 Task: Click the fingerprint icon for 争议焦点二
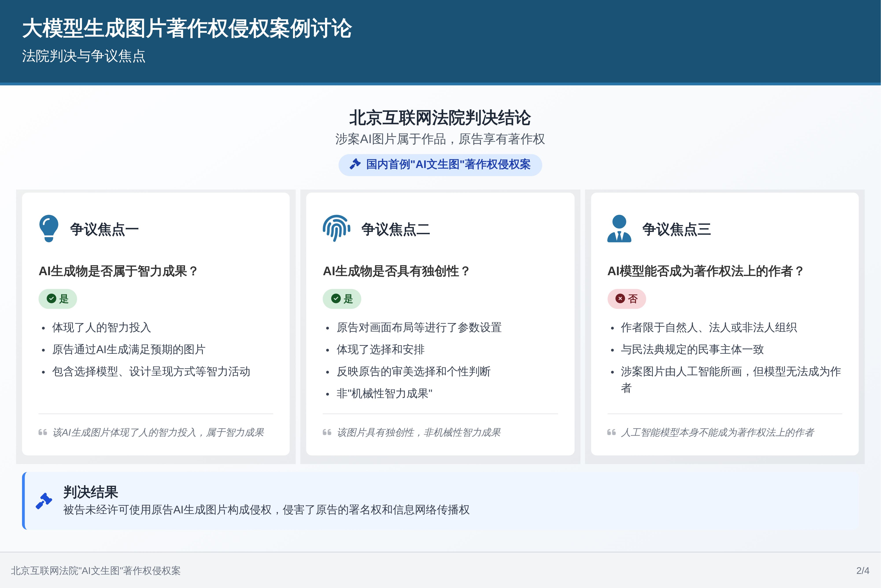(336, 228)
